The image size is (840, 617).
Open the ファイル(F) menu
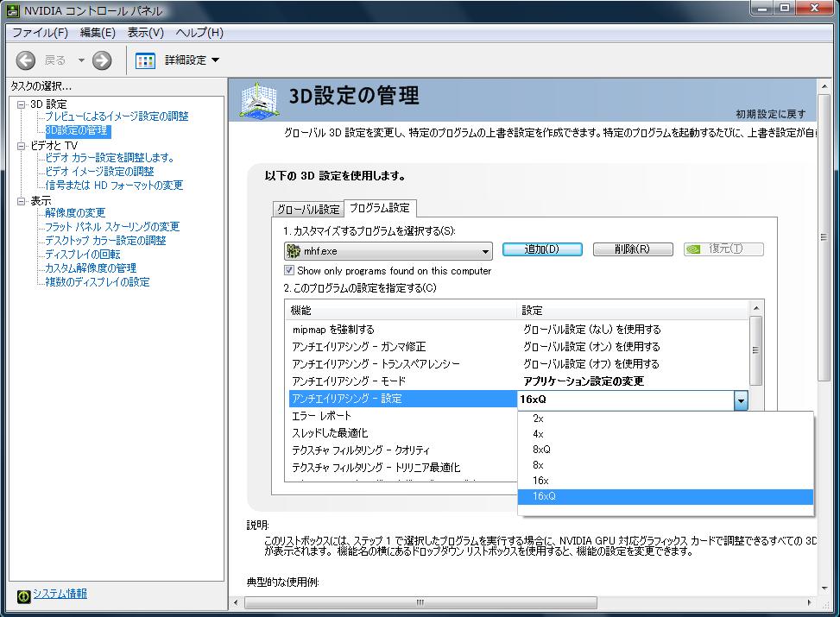[x=41, y=33]
